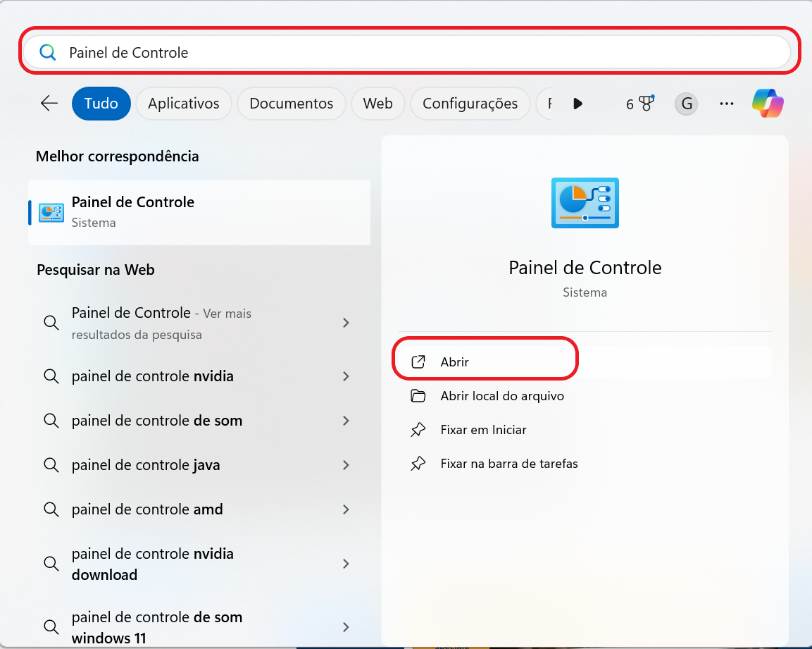Click search icon beside de som windows 11
This screenshot has height=649, width=812.
tap(51, 627)
